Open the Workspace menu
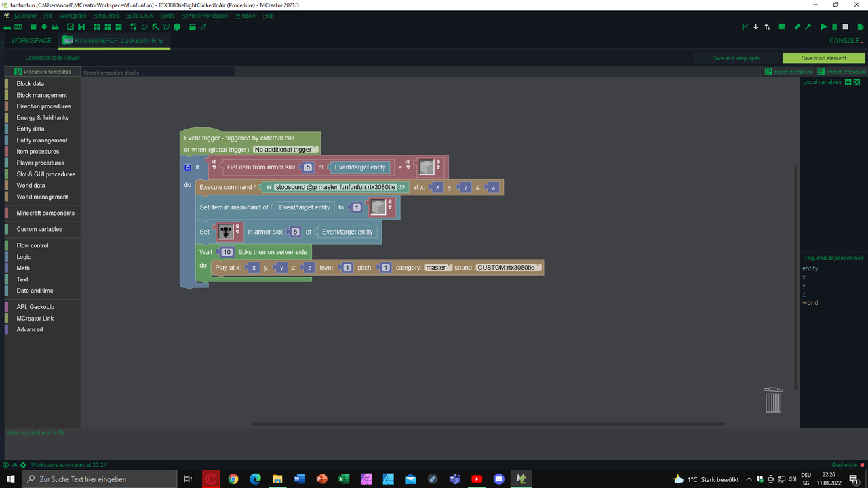This screenshot has height=488, width=868. click(x=73, y=16)
